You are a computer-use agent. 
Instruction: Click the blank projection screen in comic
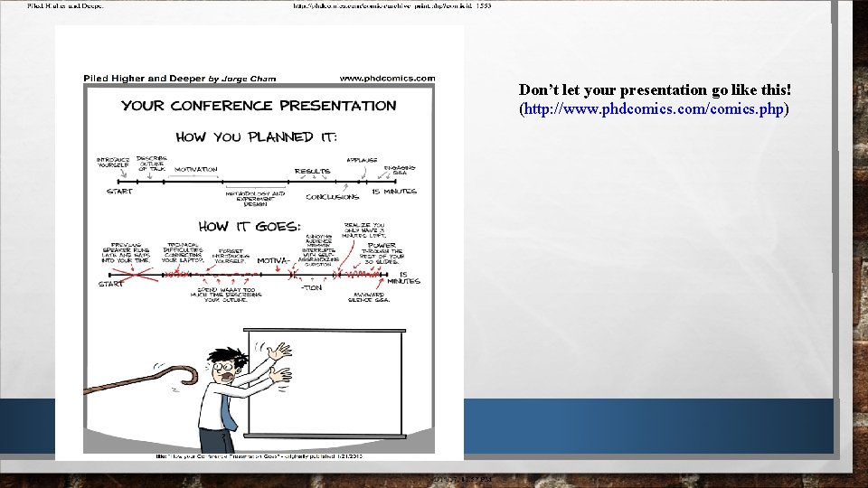(x=325, y=383)
